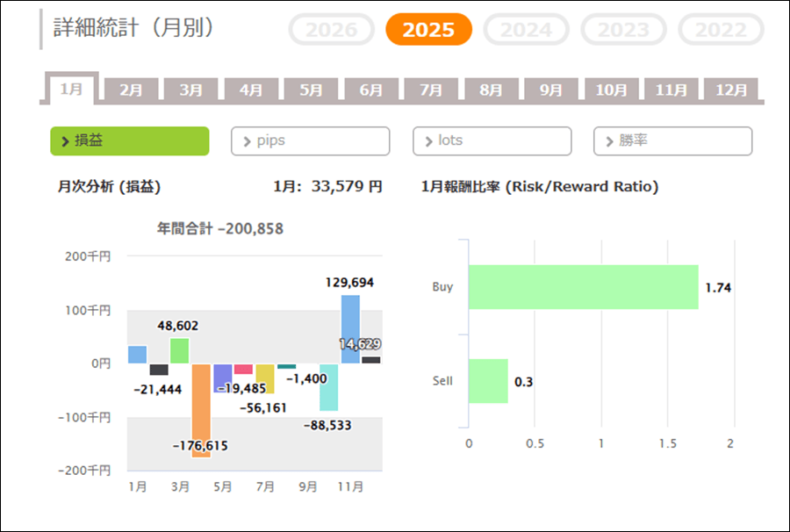
Task: Click the cyan -88,533 October bar
Action: click(328, 387)
